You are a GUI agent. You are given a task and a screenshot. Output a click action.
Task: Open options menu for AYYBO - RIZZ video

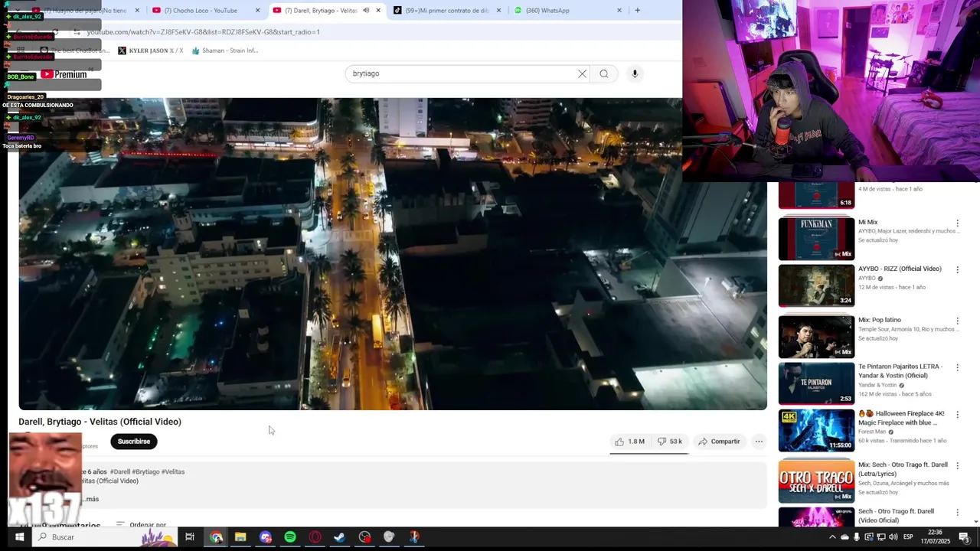(x=957, y=269)
